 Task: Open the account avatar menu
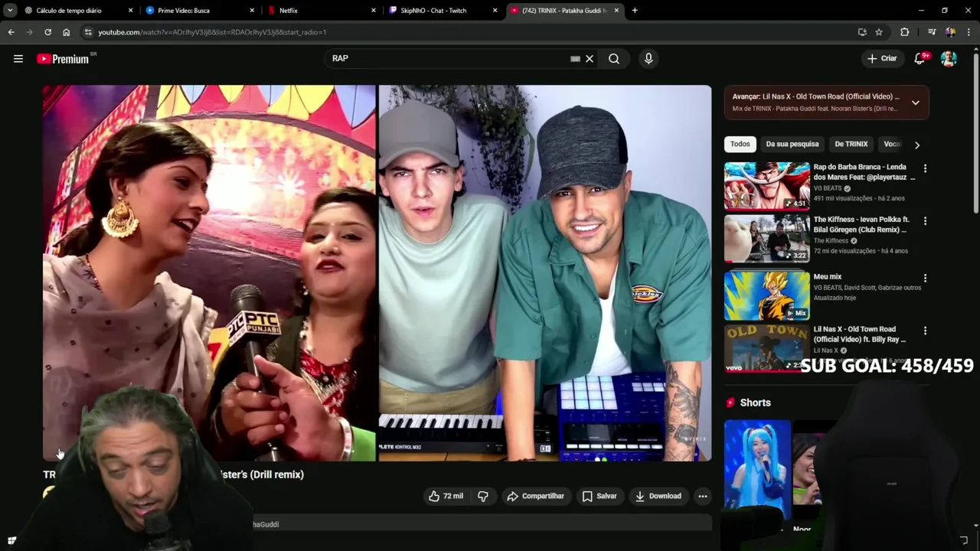click(949, 59)
